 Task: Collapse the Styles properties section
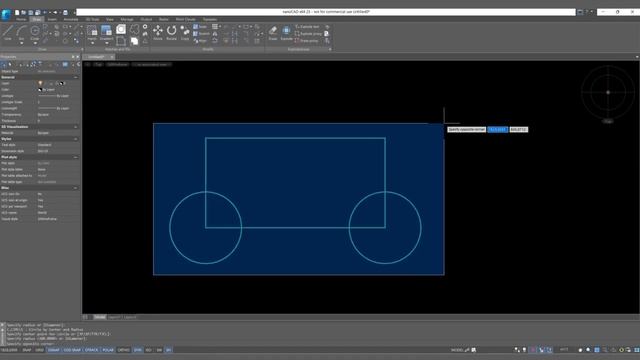(x=76, y=139)
